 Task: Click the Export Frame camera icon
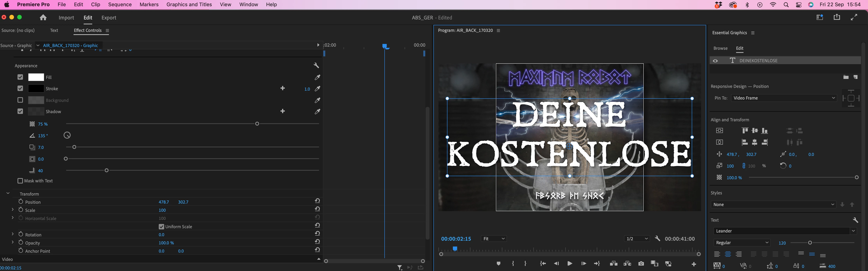pyautogui.click(x=641, y=264)
